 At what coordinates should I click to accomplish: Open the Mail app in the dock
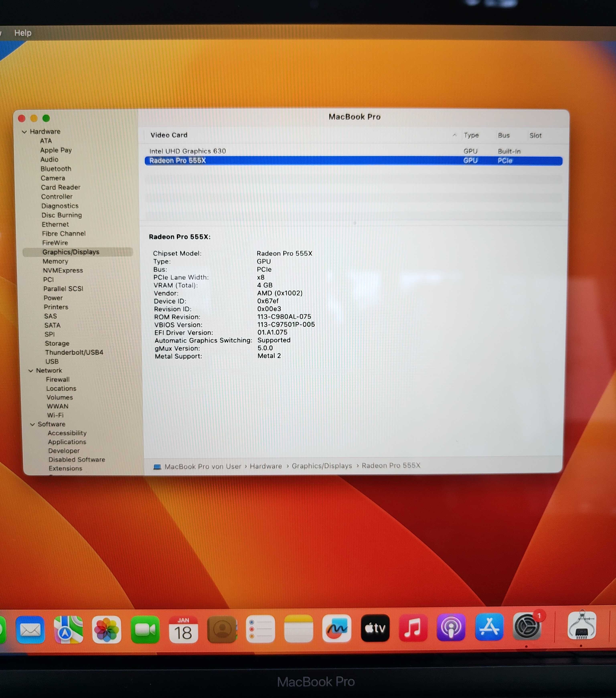(30, 630)
